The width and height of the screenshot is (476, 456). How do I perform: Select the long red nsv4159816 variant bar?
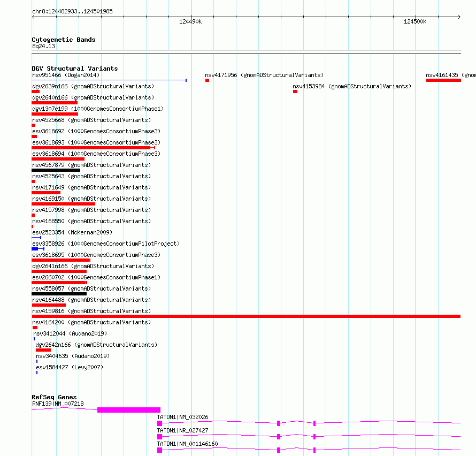click(x=246, y=316)
